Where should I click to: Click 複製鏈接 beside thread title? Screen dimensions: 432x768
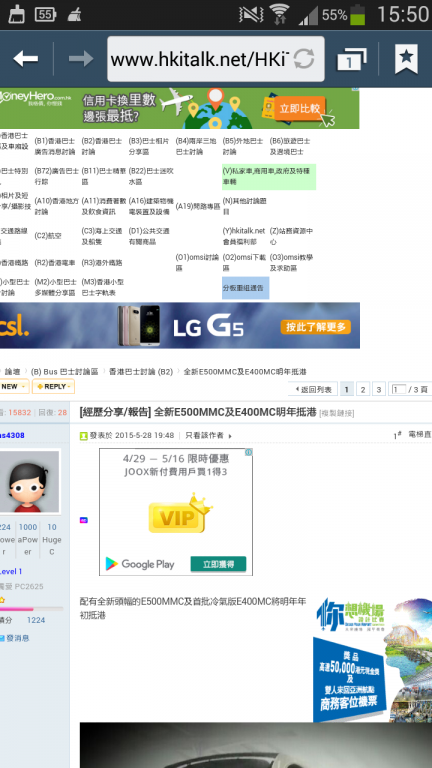pyautogui.click(x=336, y=413)
